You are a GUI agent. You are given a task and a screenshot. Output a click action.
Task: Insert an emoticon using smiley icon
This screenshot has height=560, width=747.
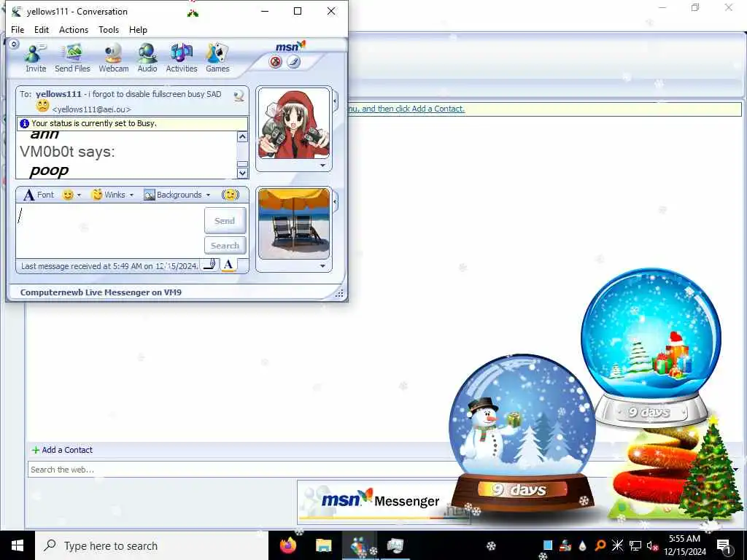pos(68,195)
